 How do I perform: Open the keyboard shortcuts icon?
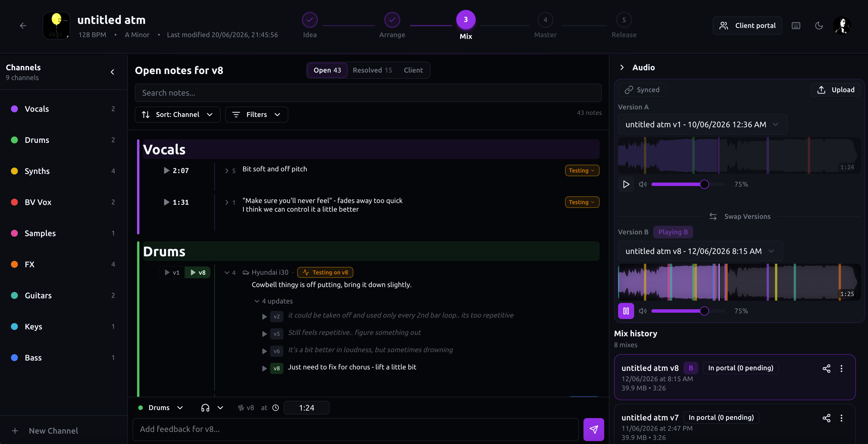click(x=796, y=26)
